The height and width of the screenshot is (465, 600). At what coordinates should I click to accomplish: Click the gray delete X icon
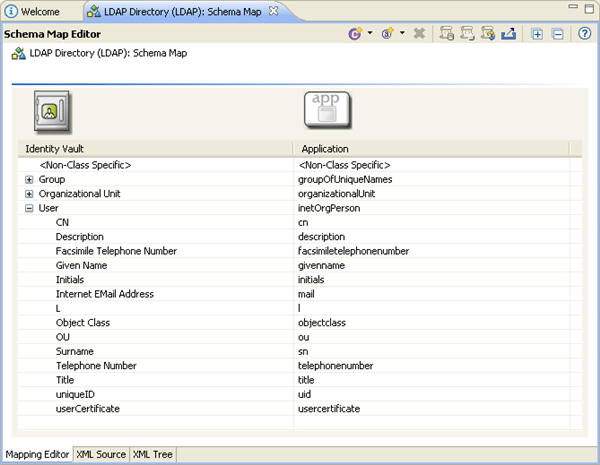pos(419,34)
